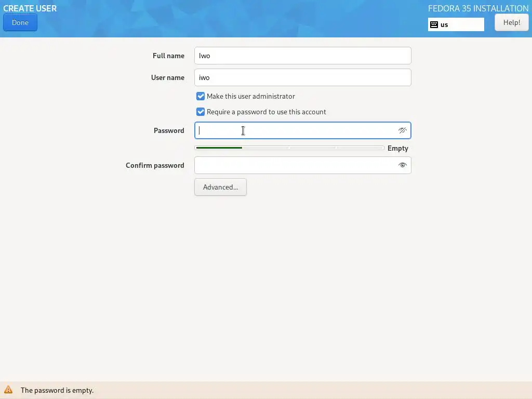Viewport: 532px width, 399px height.
Task: Show confirm password with eye icon
Action: click(x=403, y=165)
